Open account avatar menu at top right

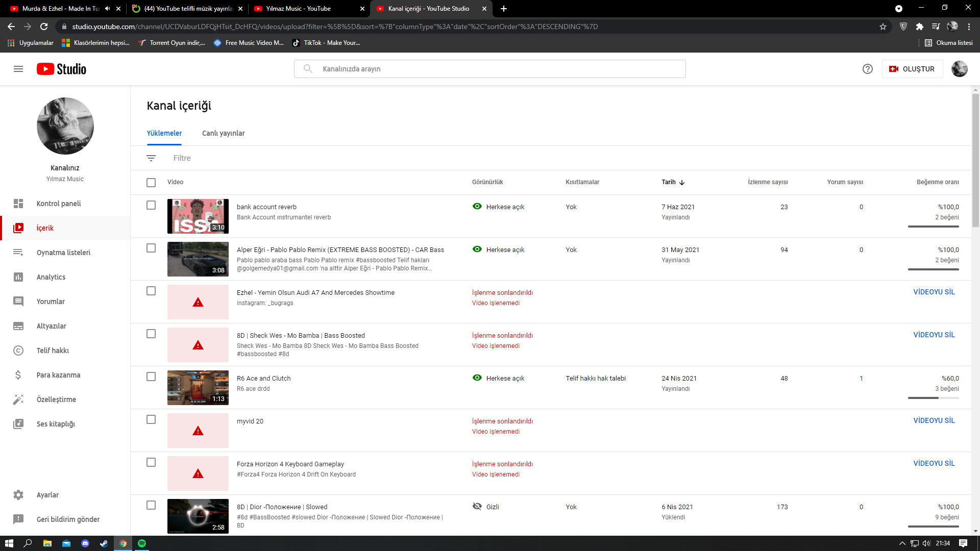[x=959, y=69]
